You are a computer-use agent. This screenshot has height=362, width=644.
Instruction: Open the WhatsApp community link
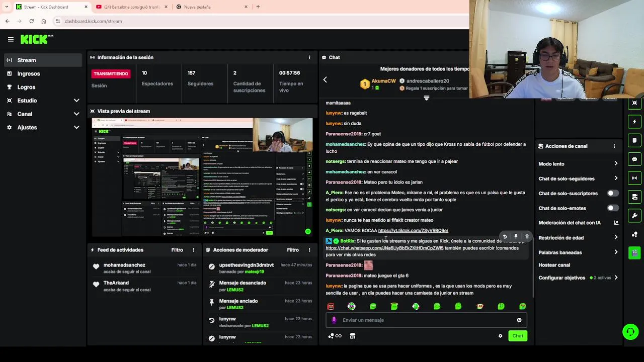(384, 248)
